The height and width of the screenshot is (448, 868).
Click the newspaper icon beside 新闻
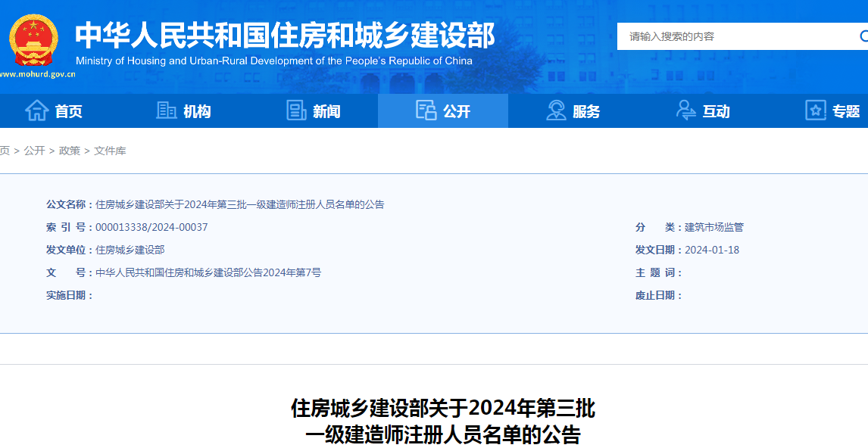click(x=296, y=110)
